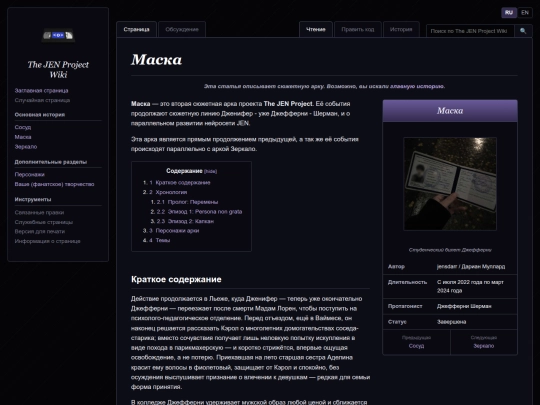Open Случайная страница link
Screen dimensions: 540x405
point(42,100)
